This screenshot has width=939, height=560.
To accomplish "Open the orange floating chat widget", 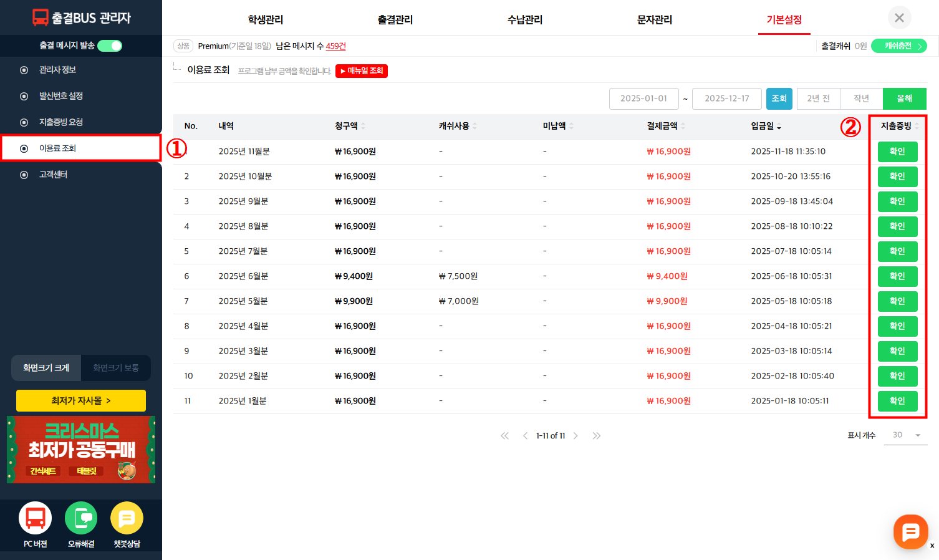I will tap(910, 532).
